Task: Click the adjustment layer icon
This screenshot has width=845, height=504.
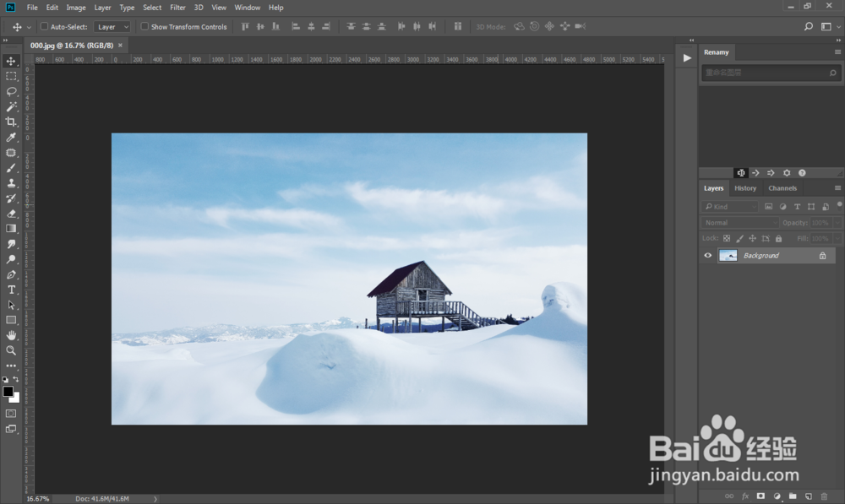Action: [777, 496]
